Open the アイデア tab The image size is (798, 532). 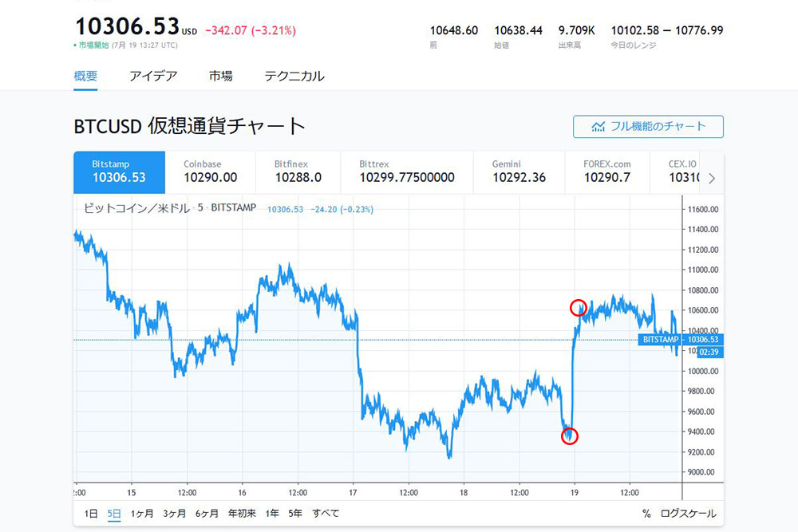(153, 77)
